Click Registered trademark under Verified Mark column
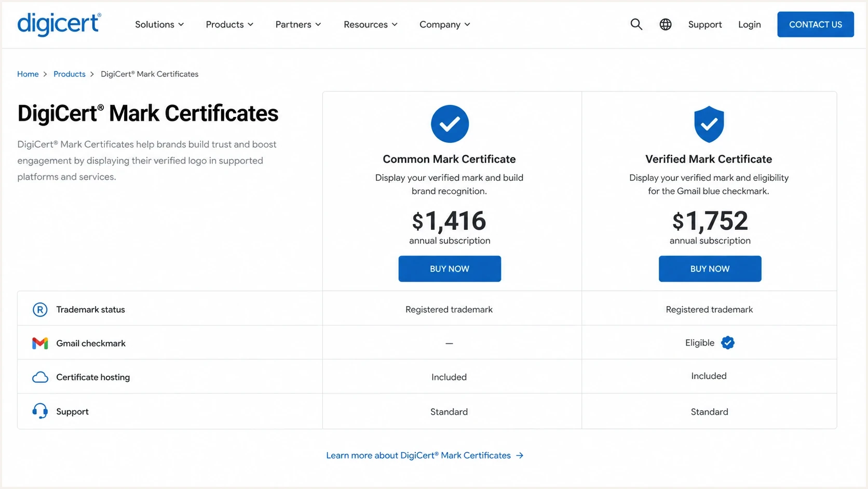Screen dimensions: 868x489 pos(709,310)
